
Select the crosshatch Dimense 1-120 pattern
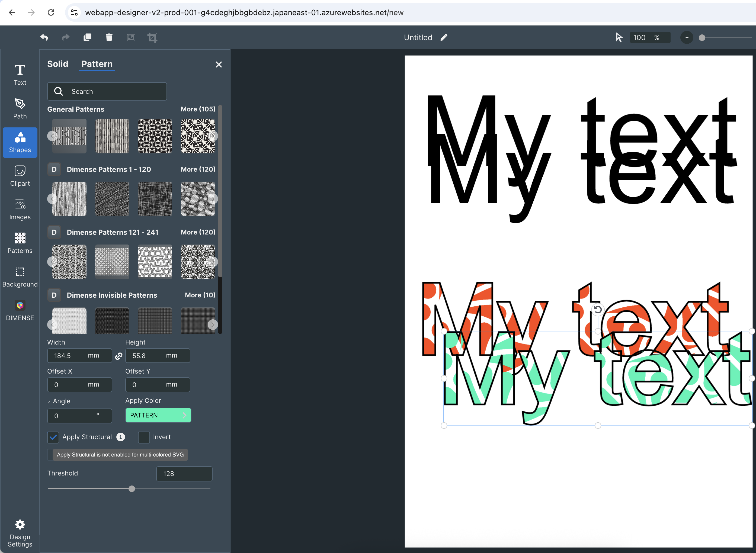point(155,199)
